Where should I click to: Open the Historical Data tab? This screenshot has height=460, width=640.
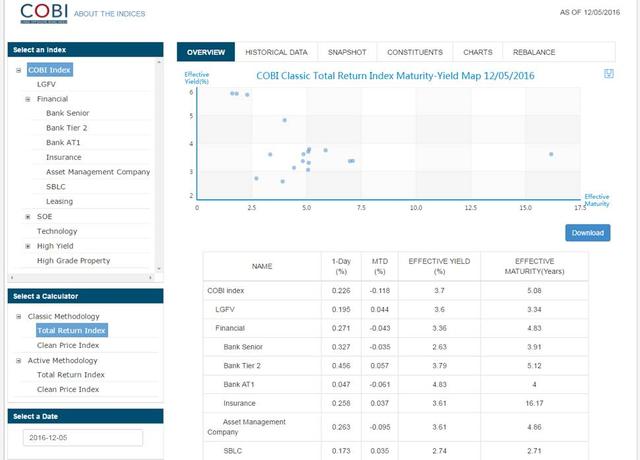[276, 52]
